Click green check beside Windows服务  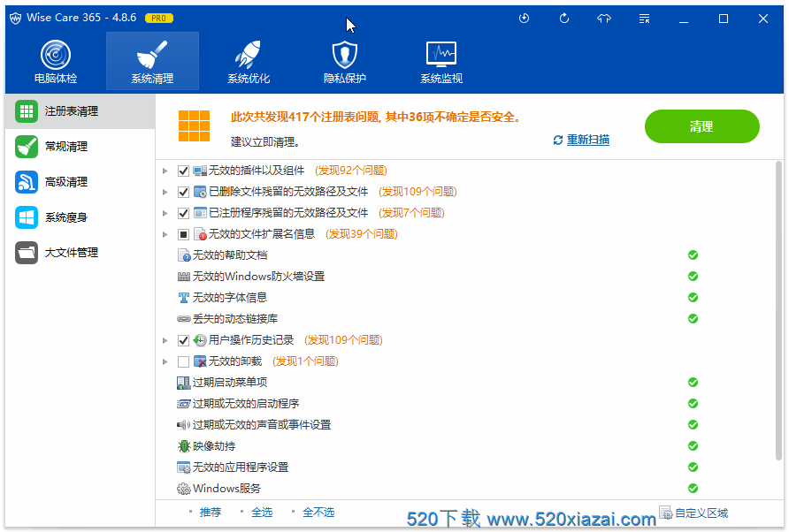pyautogui.click(x=693, y=488)
